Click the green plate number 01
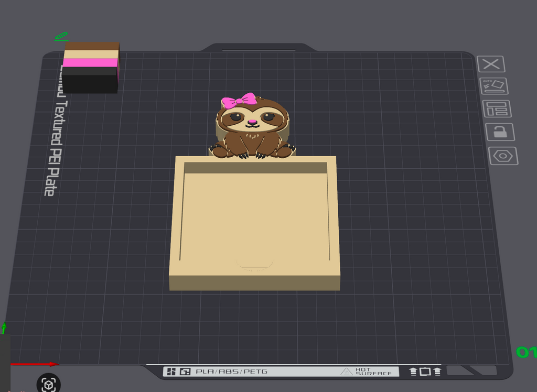Screen dimensions: 537x392 pyautogui.click(x=527, y=352)
